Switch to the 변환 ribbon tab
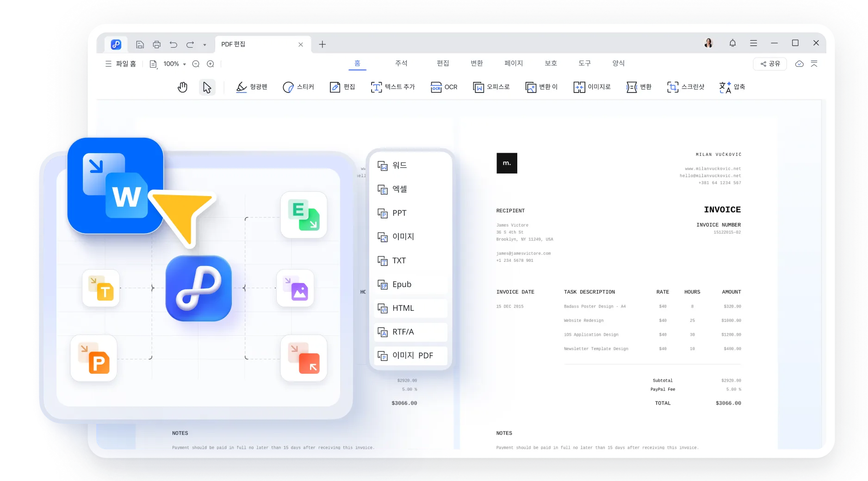The height and width of the screenshot is (481, 868). coord(477,63)
